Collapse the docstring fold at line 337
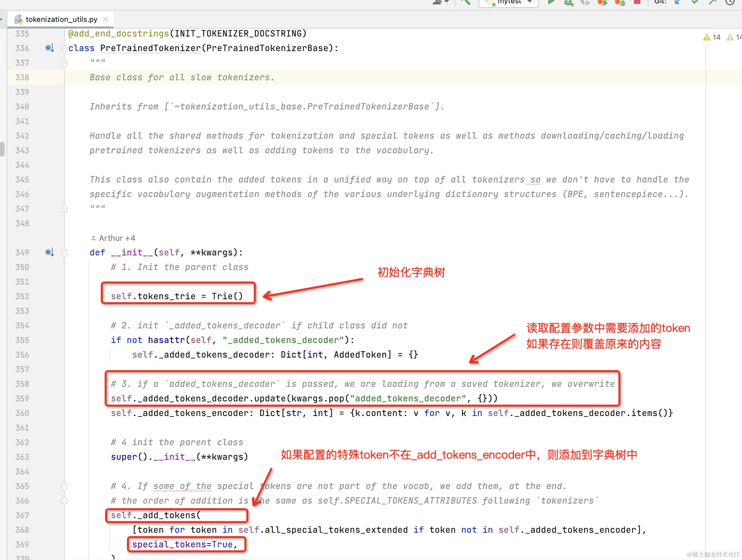742x560 pixels. [64, 63]
